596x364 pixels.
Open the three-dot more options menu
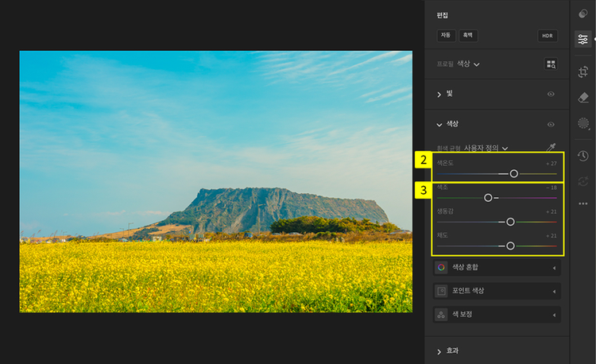click(x=583, y=203)
